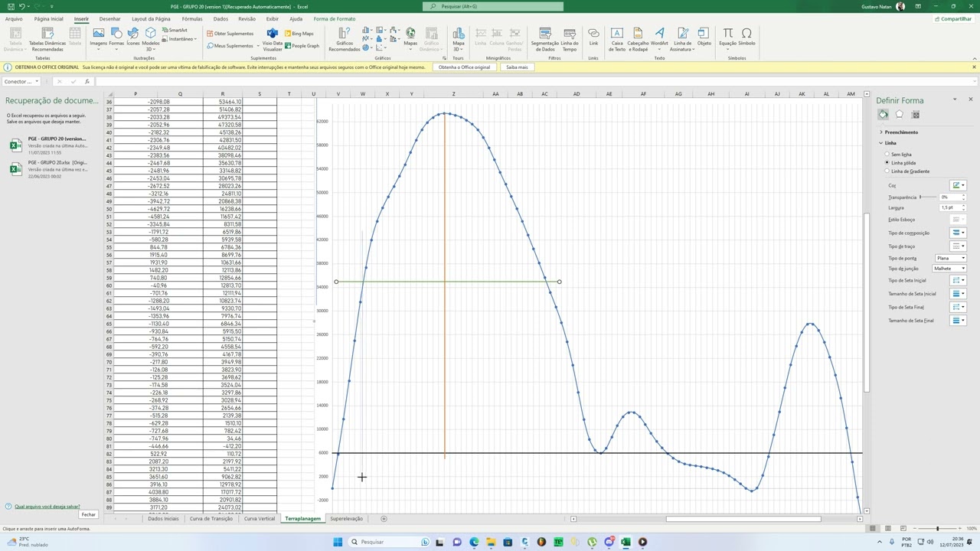Insert a Caixa de Texto

616,40
